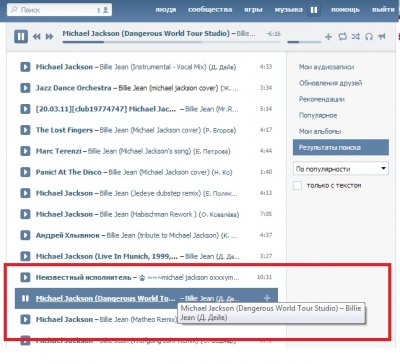Skip to the next track
This screenshot has width=400, height=364.
(x=49, y=36)
